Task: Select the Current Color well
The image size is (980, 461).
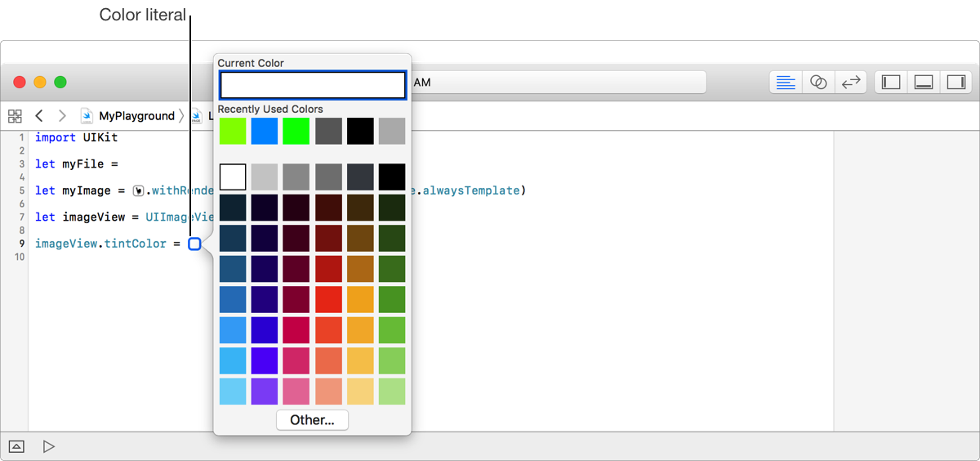Action: coord(312,86)
